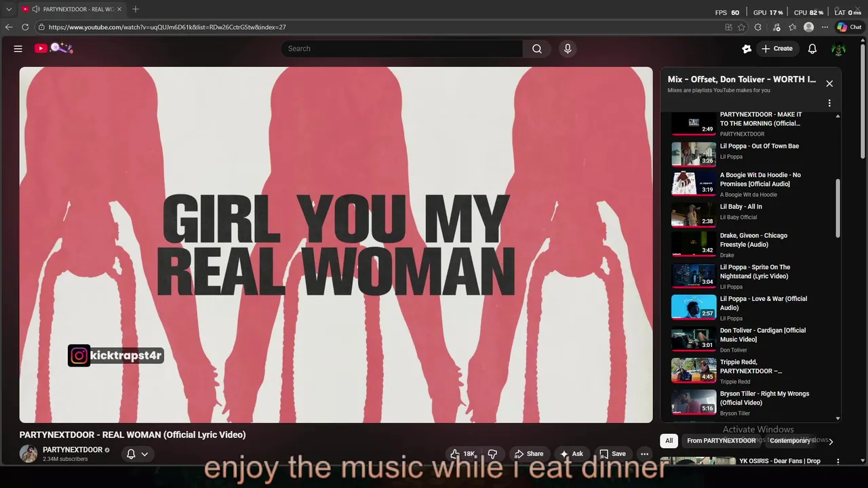
Task: Click the video player area
Action: (x=336, y=245)
